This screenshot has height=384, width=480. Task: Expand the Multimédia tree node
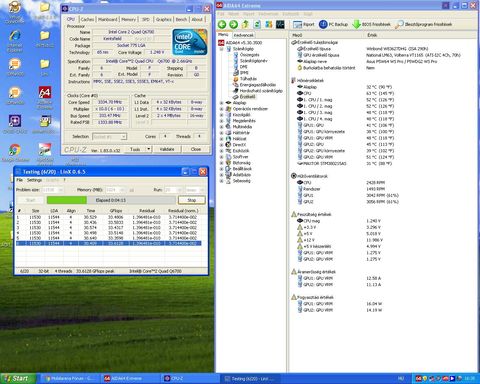coord(221,127)
